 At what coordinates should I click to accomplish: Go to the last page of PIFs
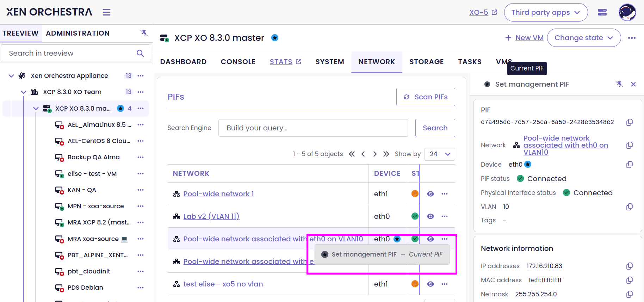pyautogui.click(x=386, y=154)
